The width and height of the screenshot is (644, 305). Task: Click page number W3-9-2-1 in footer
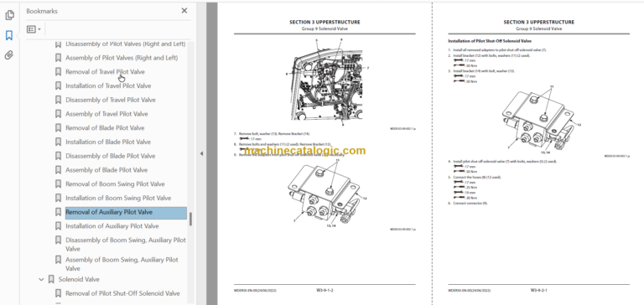pyautogui.click(x=539, y=290)
